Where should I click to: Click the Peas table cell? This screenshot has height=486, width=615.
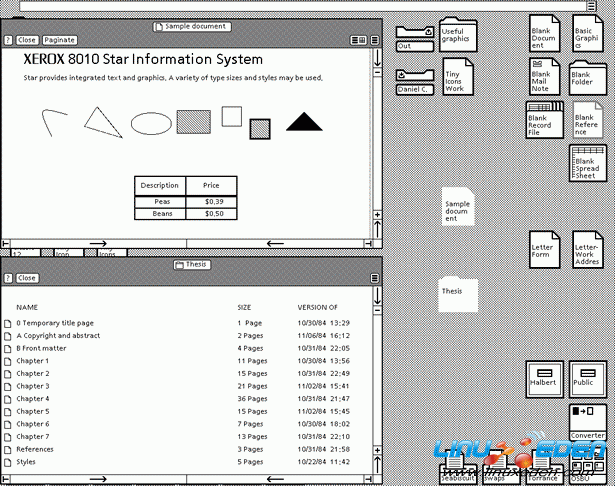(x=160, y=202)
